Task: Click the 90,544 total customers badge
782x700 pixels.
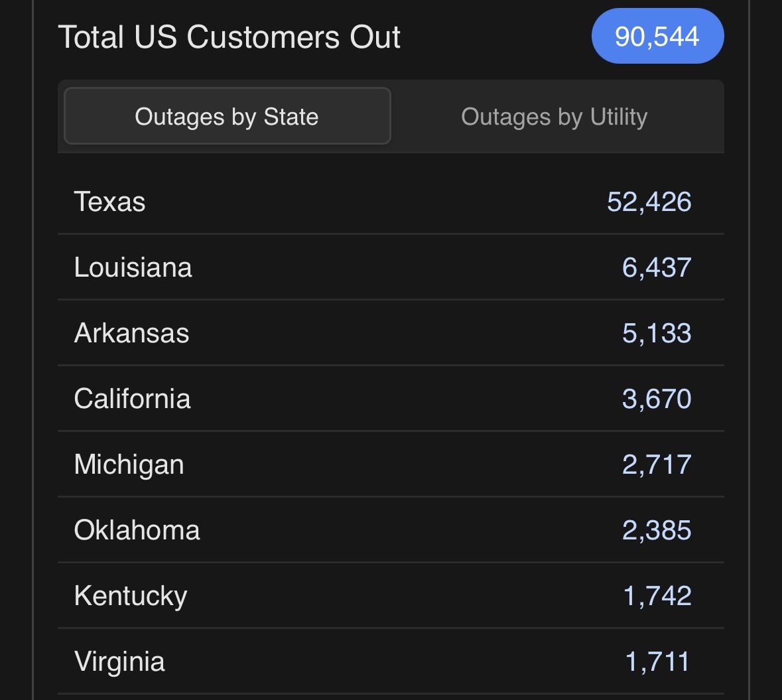Action: 657,36
